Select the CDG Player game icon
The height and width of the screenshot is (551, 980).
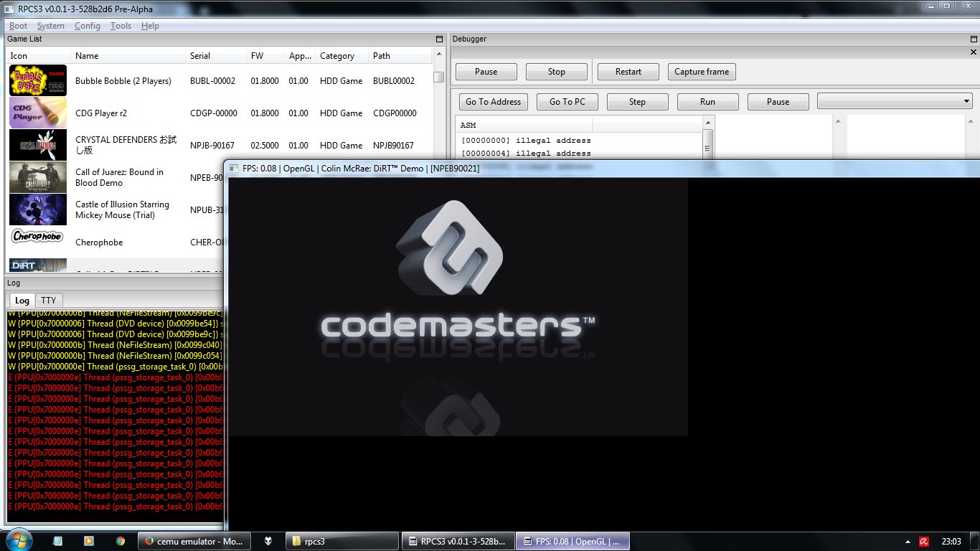38,113
